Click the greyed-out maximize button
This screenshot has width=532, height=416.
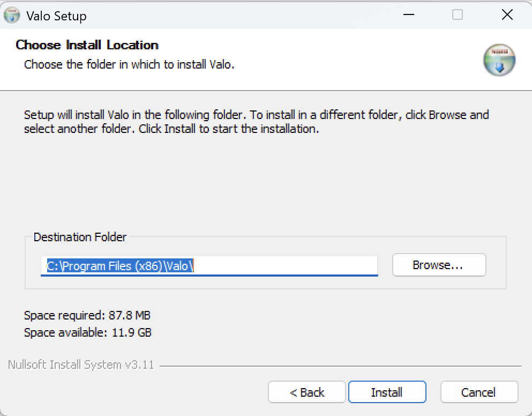[458, 15]
